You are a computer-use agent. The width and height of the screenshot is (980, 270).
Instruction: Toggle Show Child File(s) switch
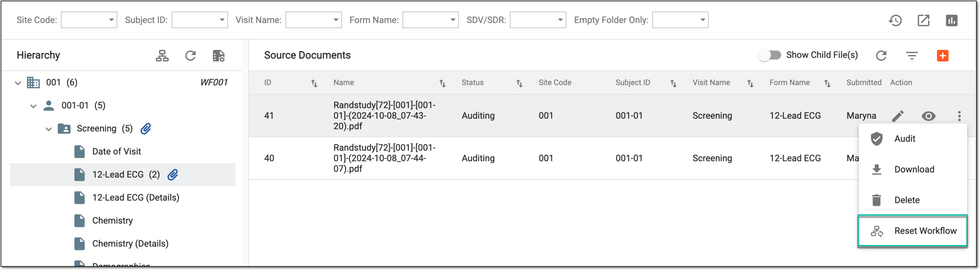(x=769, y=55)
